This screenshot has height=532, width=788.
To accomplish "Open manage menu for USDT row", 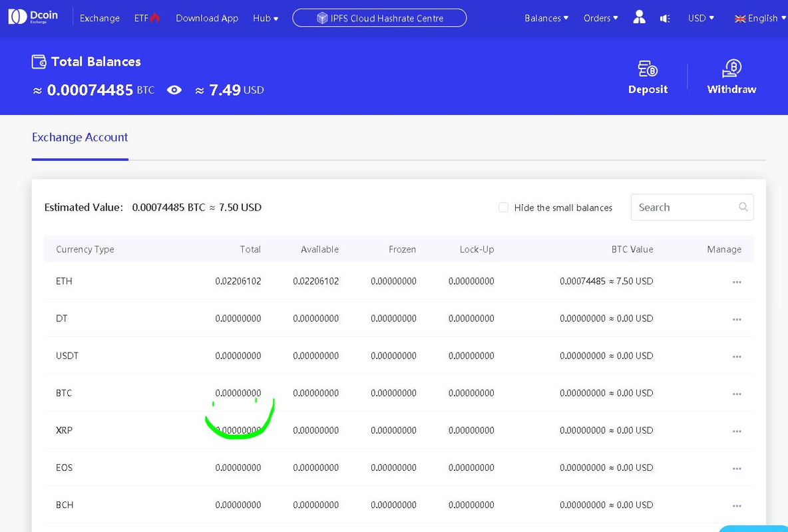I will coord(737,356).
